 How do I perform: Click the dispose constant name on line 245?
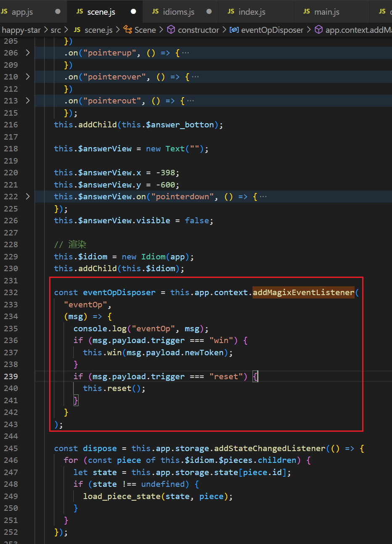100,448
